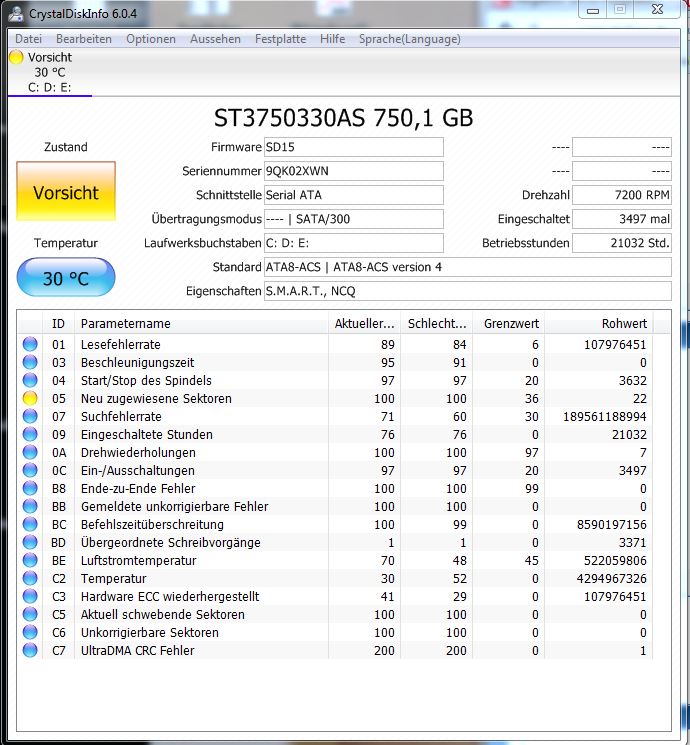Click status orb for Gemeldete unkorrigierbare Fehler

(x=30, y=506)
